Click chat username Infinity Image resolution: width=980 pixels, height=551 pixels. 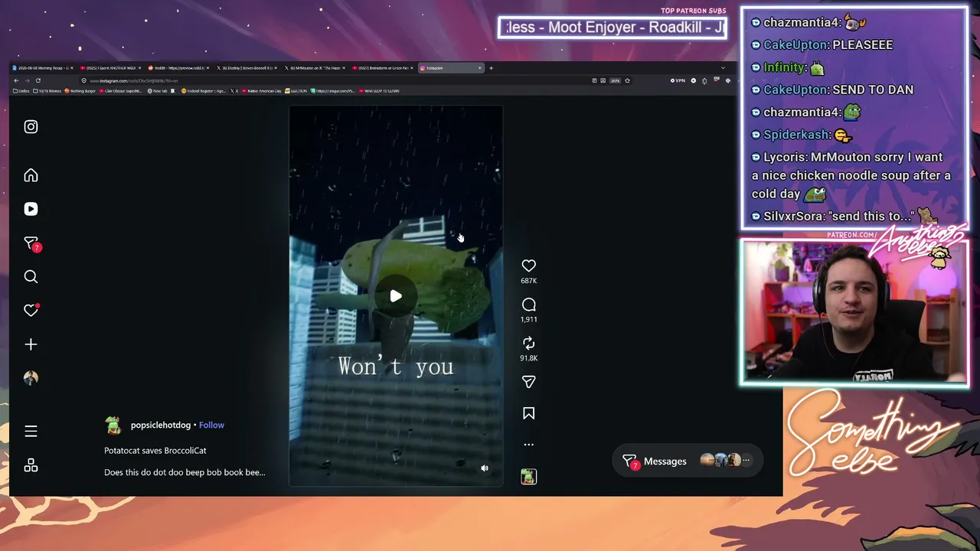point(784,67)
